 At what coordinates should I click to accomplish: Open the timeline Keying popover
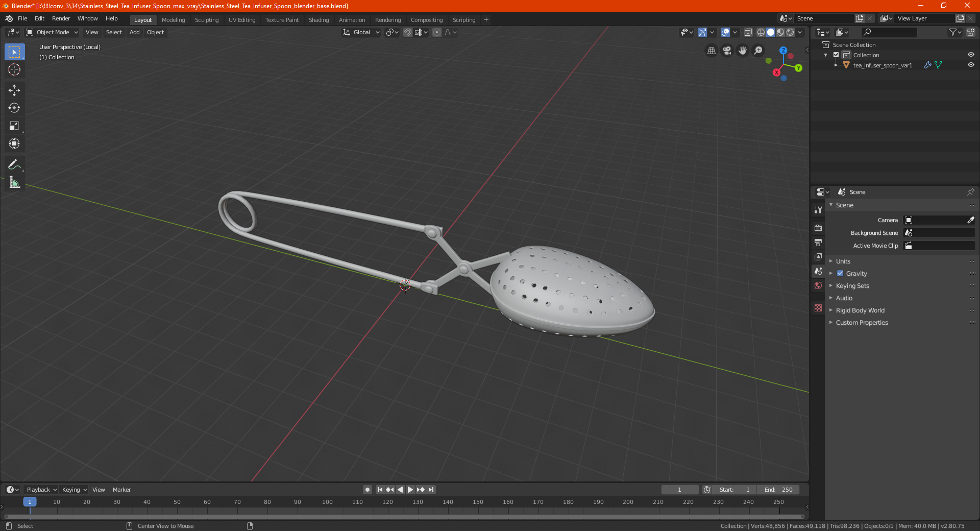(x=74, y=490)
